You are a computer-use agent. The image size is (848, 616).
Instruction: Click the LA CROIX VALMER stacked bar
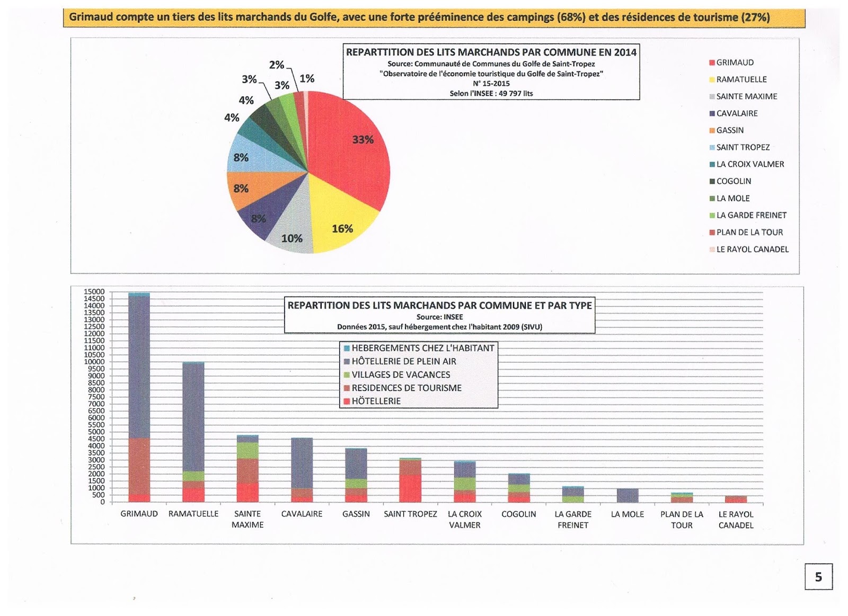465,481
